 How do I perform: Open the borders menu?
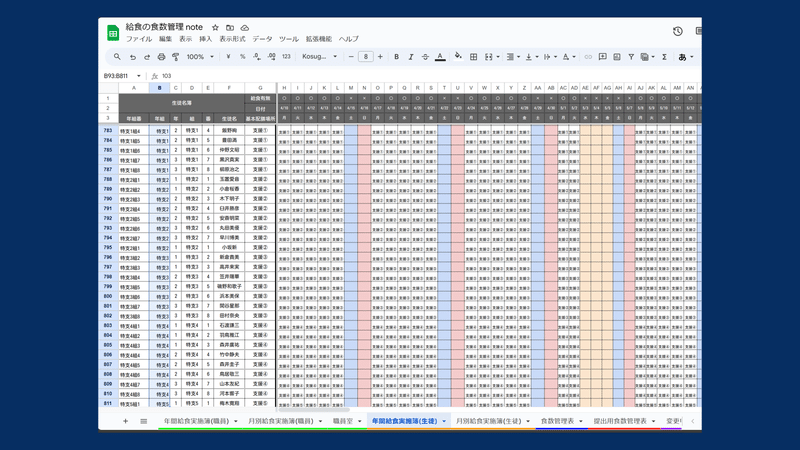tap(473, 57)
